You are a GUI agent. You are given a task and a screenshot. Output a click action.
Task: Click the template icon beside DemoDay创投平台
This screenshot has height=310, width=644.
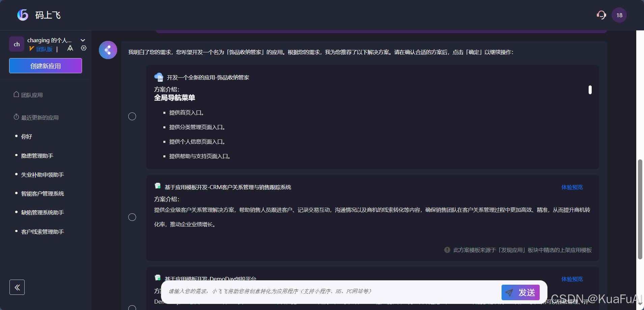(158, 278)
